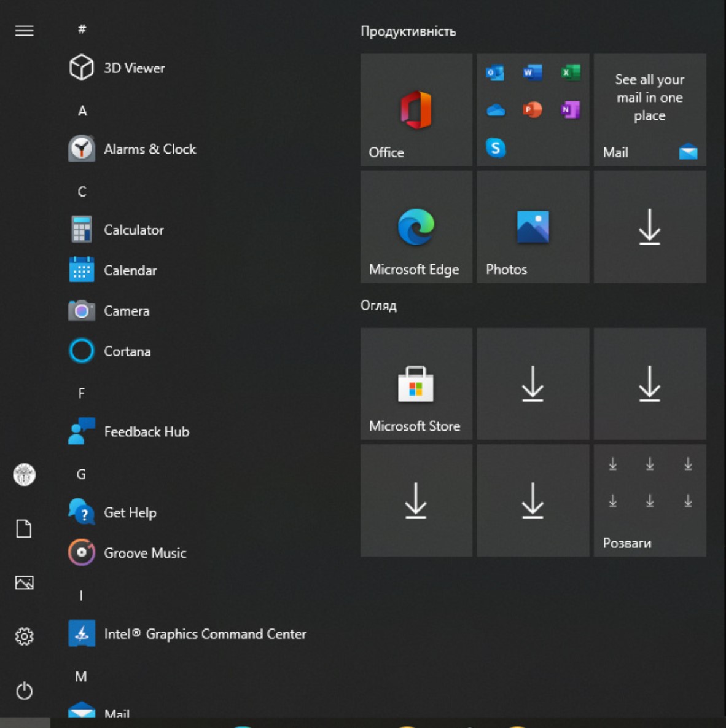Select Calendar from the apps list
726x728 pixels.
click(x=130, y=270)
